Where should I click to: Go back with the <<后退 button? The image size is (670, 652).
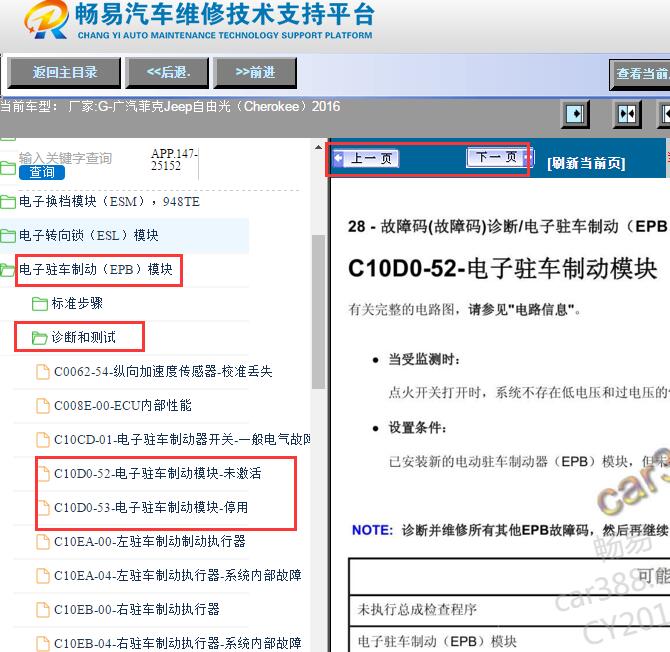167,73
